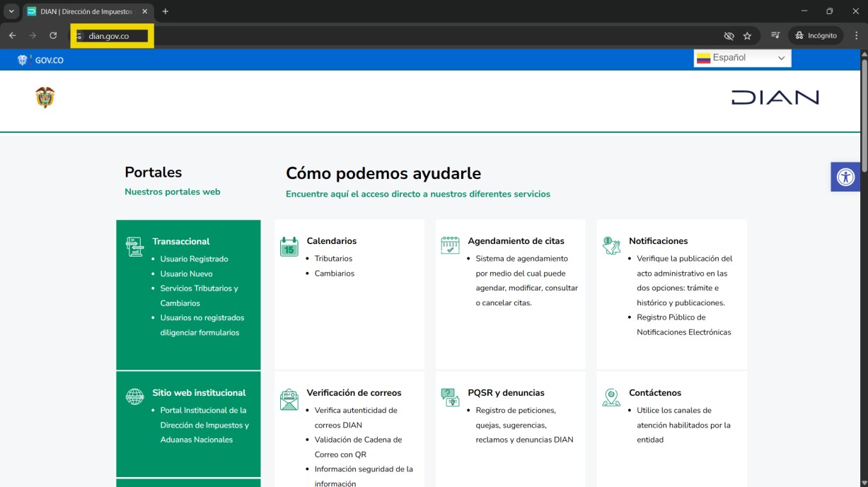Open Portal Institucional de la Dirección link
This screenshot has height=487, width=868.
[x=205, y=425]
